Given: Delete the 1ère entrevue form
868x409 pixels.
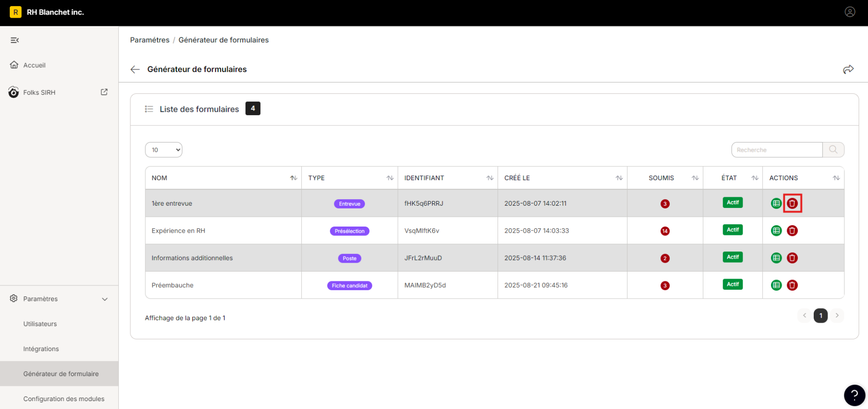Looking at the screenshot, I should click(x=792, y=203).
